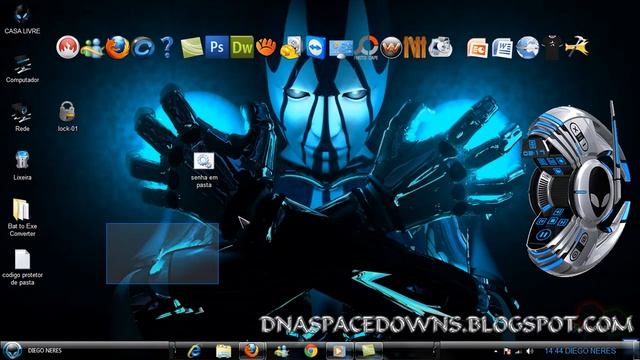This screenshot has height=360, width=640.
Task: Select the senha em pasta batch file
Action: [x=204, y=170]
